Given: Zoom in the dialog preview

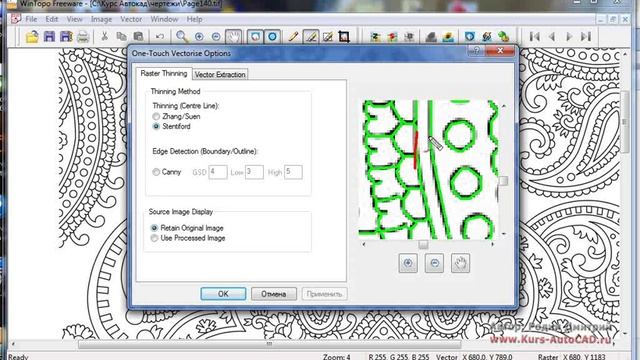Looking at the screenshot, I should tap(408, 263).
